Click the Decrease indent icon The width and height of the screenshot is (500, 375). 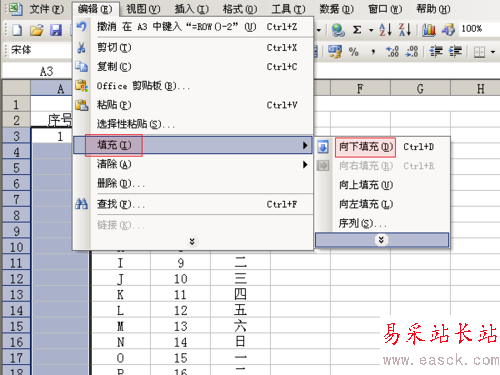pyautogui.click(x=436, y=52)
